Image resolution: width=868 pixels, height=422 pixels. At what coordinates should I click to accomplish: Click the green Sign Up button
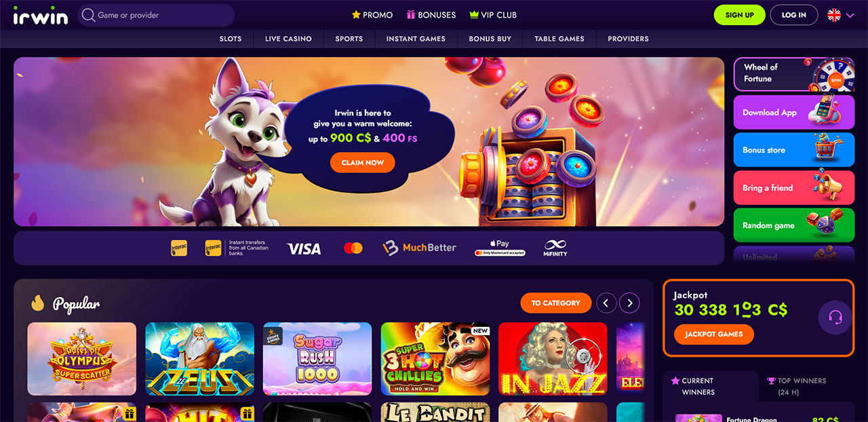(x=739, y=15)
